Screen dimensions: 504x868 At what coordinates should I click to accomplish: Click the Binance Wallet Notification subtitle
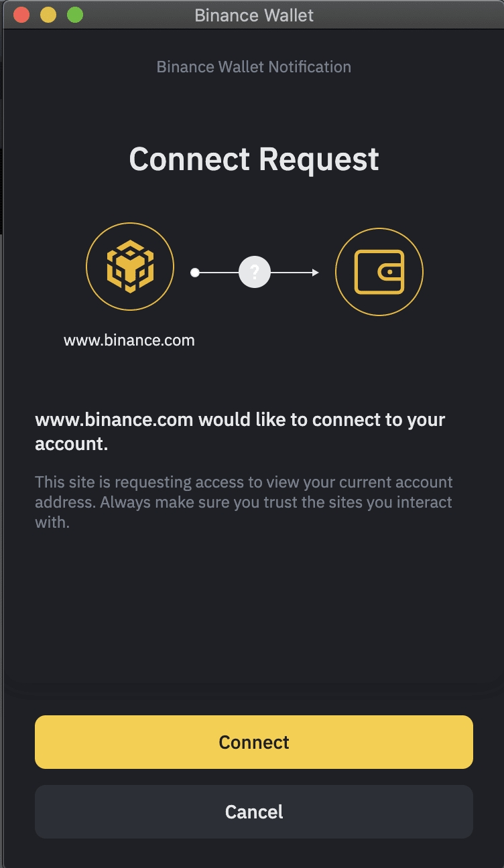[254, 67]
